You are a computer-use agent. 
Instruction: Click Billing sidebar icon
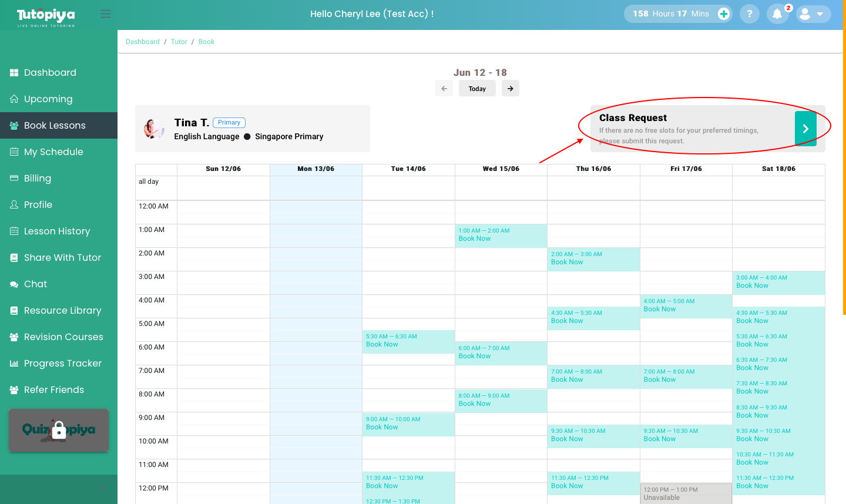(x=14, y=179)
